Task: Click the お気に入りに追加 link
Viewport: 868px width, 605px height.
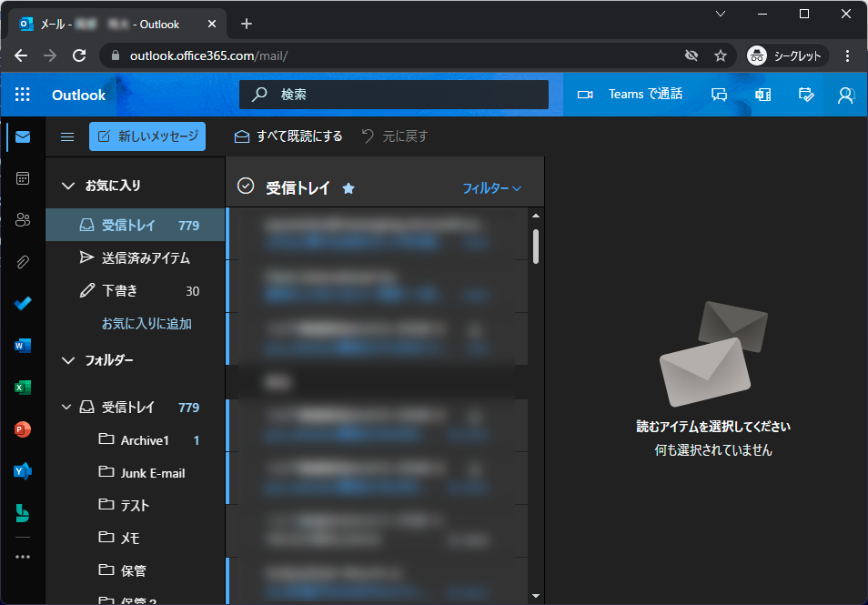Action: pyautogui.click(x=146, y=324)
